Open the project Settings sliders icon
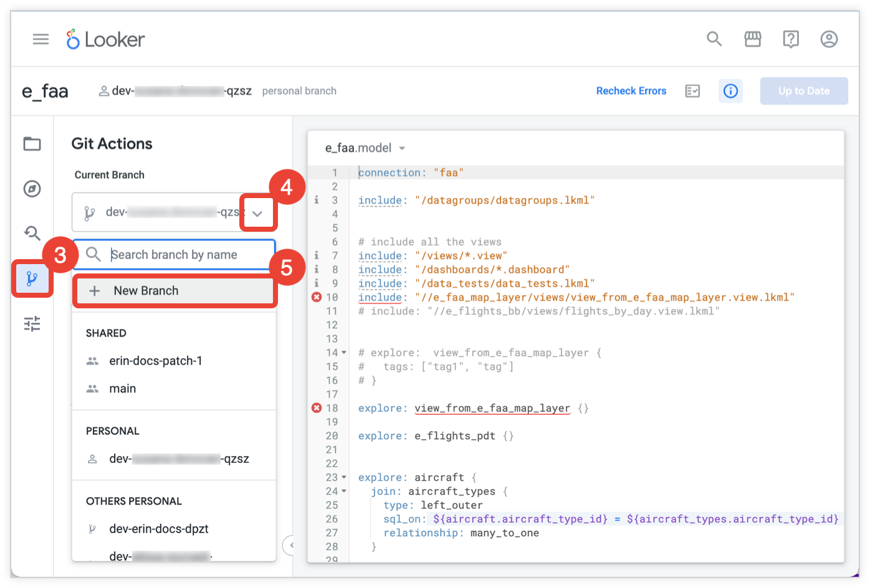 tap(32, 324)
